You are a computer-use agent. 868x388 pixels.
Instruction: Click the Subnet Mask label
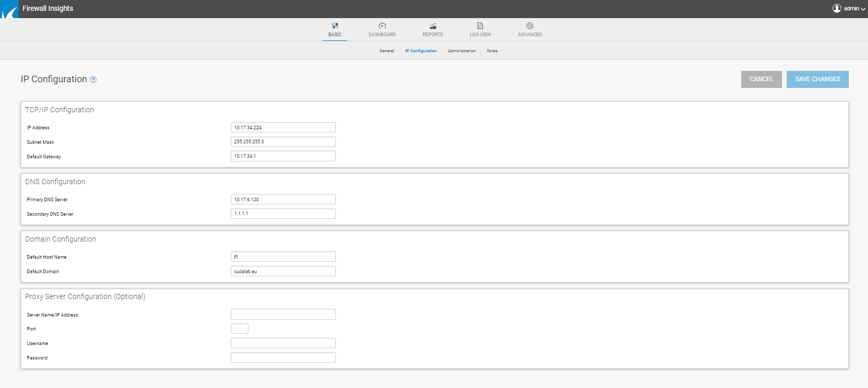click(40, 142)
